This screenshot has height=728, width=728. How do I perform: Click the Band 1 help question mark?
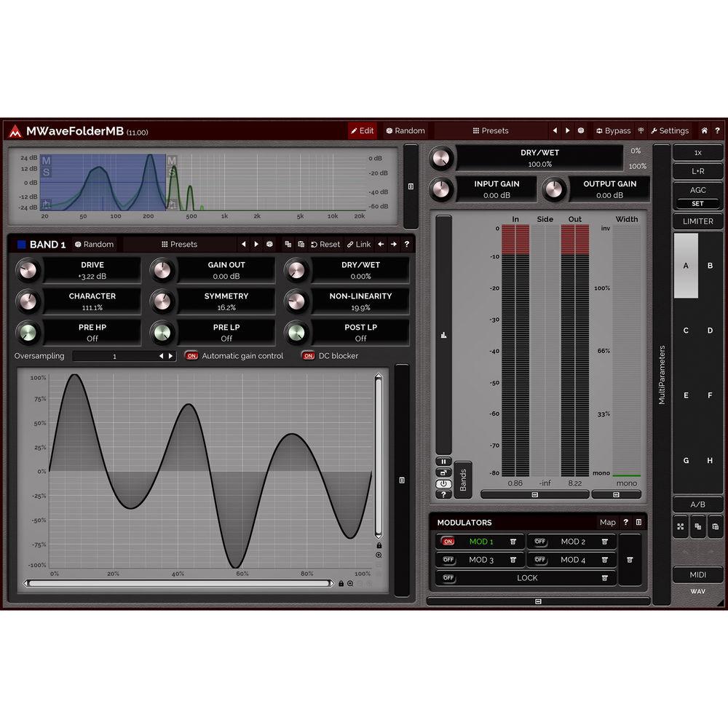tap(406, 245)
